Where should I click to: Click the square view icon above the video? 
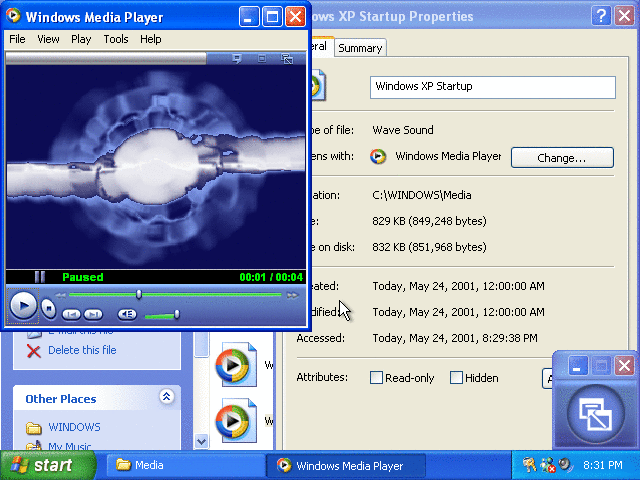262,59
